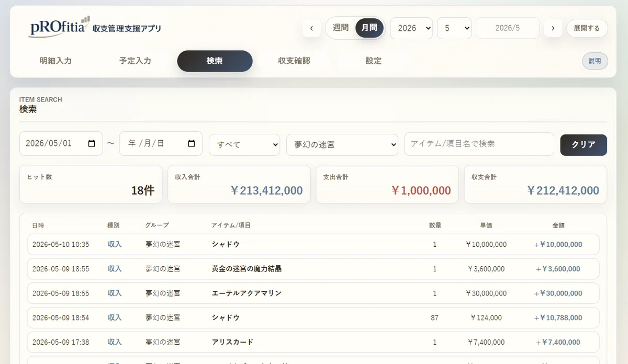
Task: Click 収入合計 value ￥213,412,000
Action: point(266,190)
